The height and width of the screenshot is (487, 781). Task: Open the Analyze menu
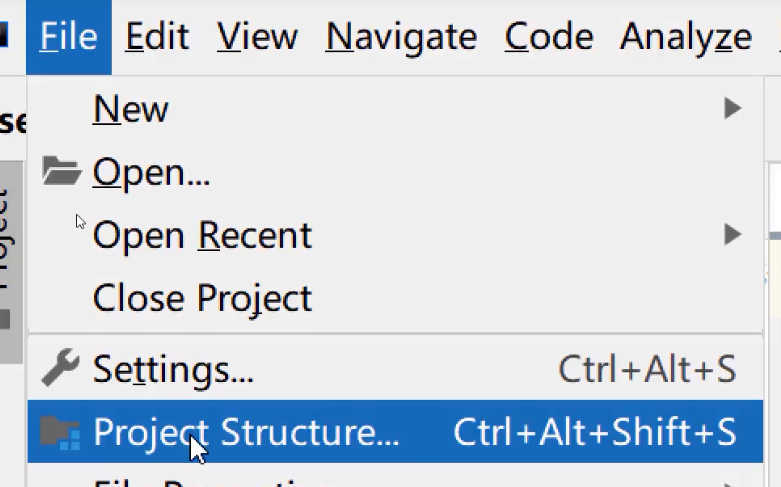click(x=685, y=37)
